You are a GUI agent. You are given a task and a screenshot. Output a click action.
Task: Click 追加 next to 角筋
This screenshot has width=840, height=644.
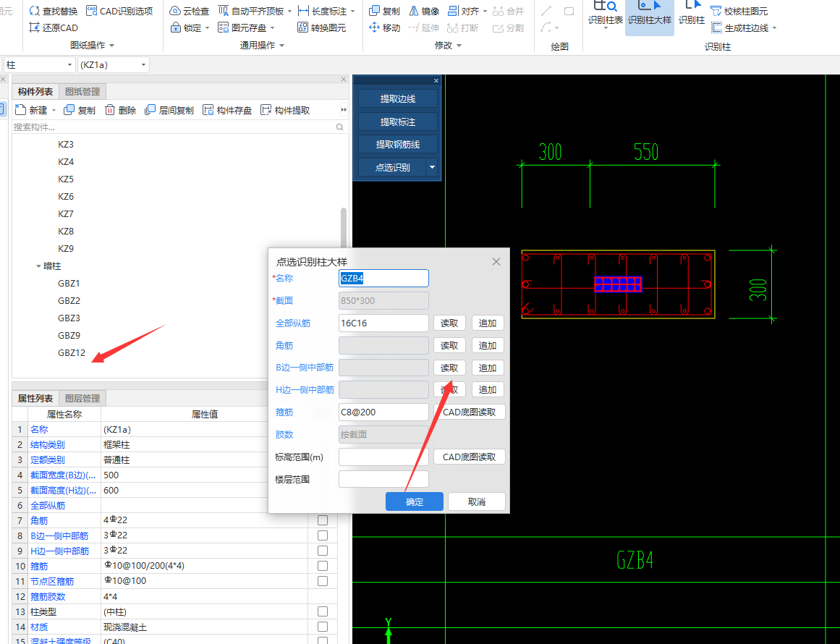pos(488,346)
